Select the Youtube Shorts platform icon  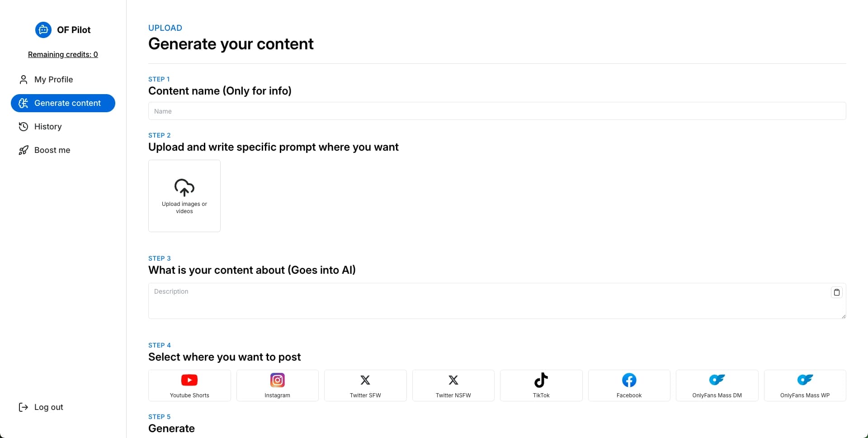pos(189,380)
